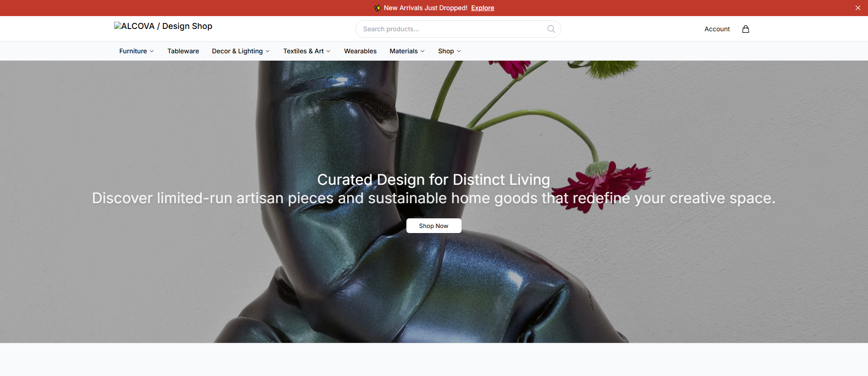Screen dimensions: 868x376
Task: Click the Curated Design for Distinct Living heading
Action: 434,180
